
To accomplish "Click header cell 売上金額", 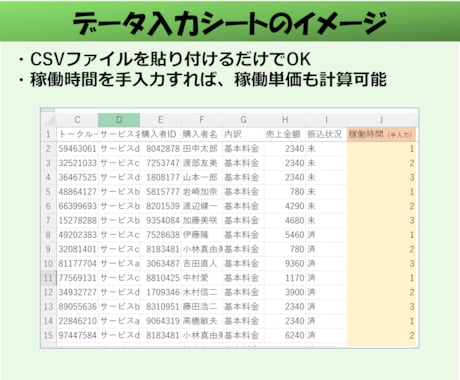I will click(x=285, y=134).
